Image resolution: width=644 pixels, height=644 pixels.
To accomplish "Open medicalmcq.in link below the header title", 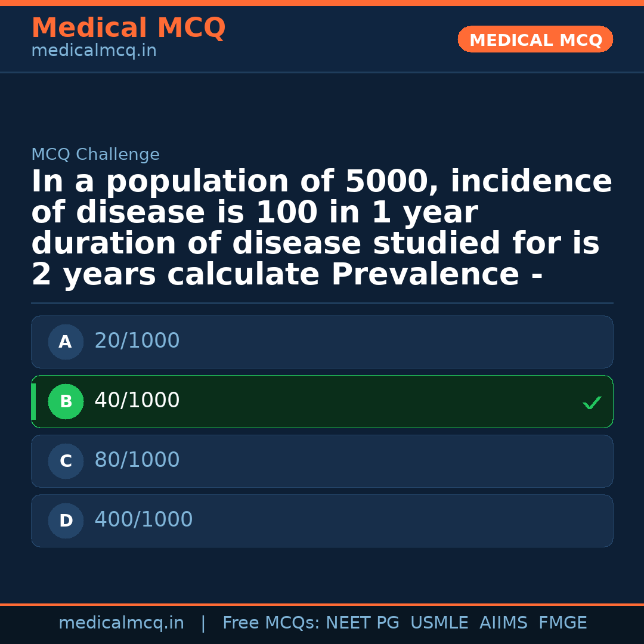I will (x=94, y=51).
